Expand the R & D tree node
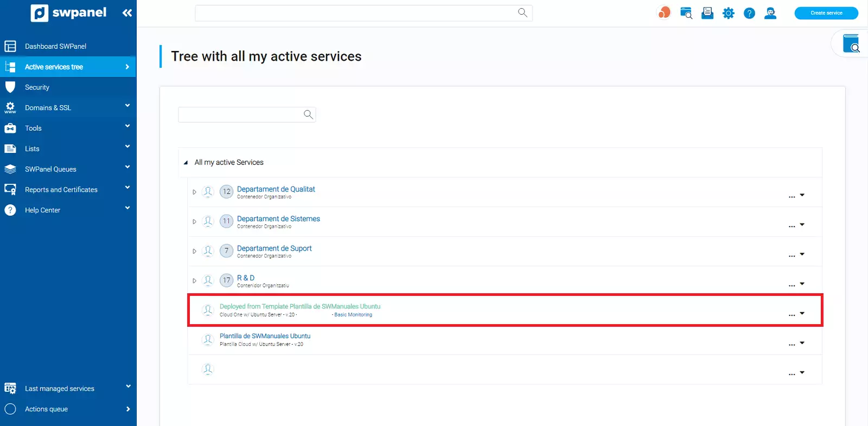 (194, 281)
